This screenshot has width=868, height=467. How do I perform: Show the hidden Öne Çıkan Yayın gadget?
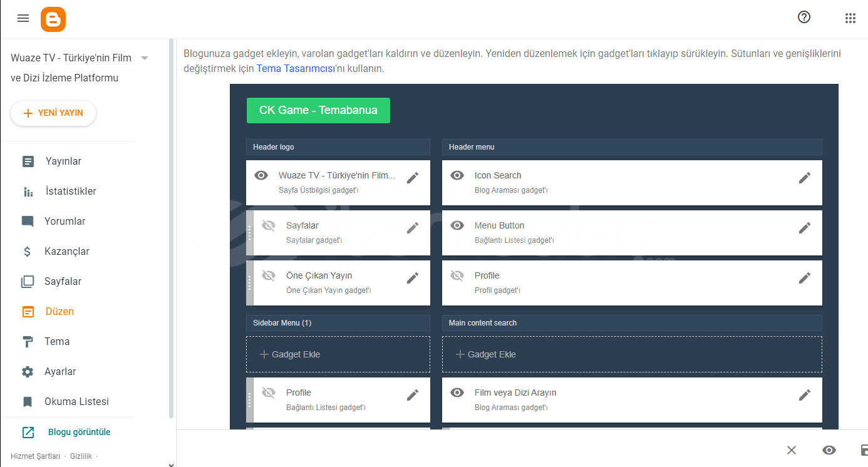tap(269, 275)
